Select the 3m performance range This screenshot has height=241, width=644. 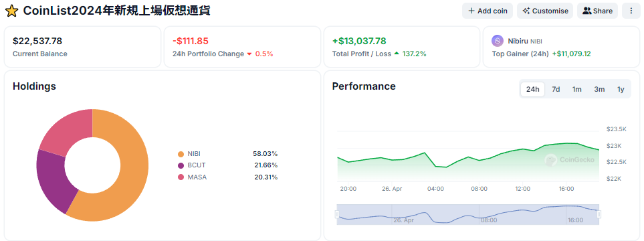[599, 89]
